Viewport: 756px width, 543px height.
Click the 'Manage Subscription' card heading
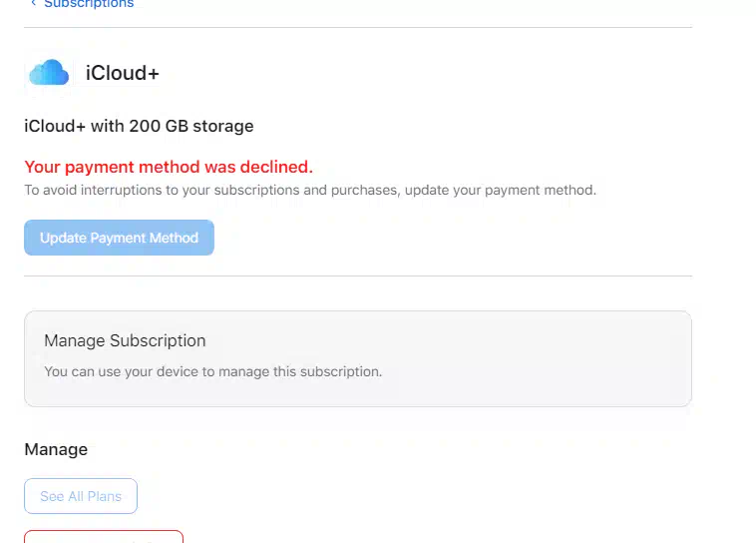coord(125,340)
